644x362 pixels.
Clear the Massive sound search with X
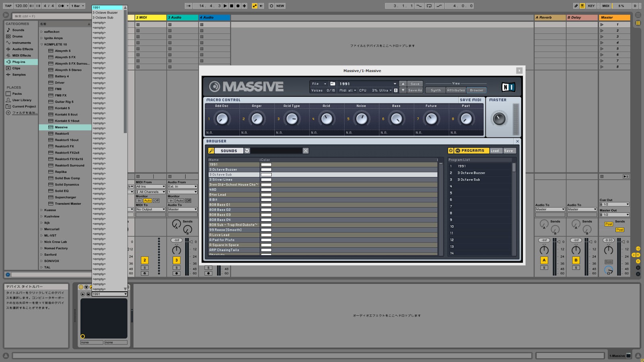click(x=305, y=151)
